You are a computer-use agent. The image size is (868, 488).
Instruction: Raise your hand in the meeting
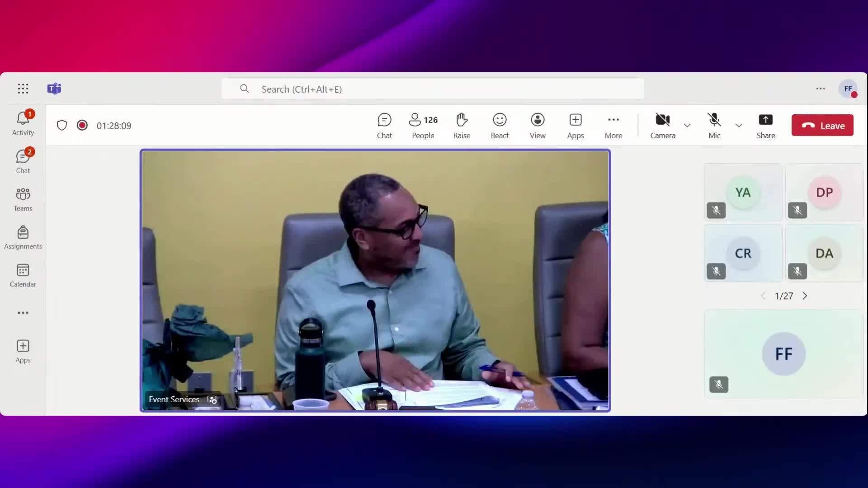coord(462,126)
